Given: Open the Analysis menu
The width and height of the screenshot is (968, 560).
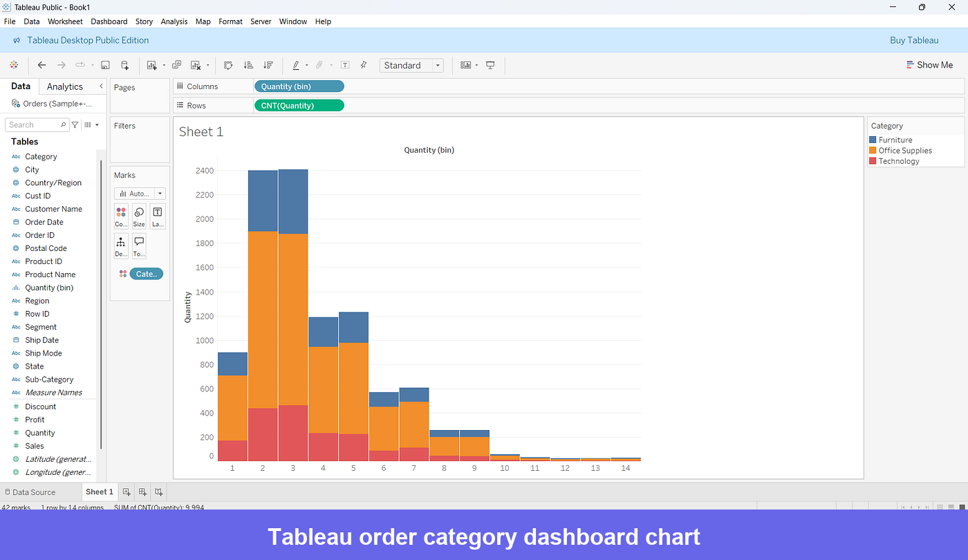Looking at the screenshot, I should (174, 21).
